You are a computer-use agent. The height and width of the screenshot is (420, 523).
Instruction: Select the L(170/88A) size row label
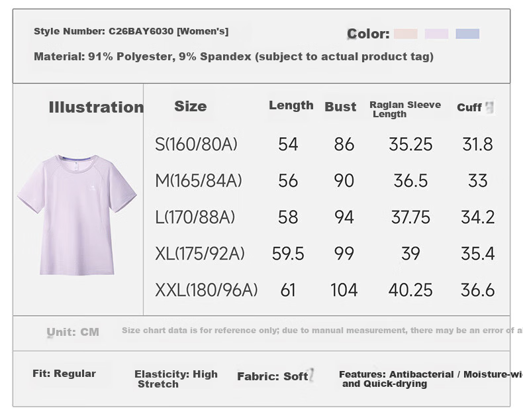pos(195,217)
